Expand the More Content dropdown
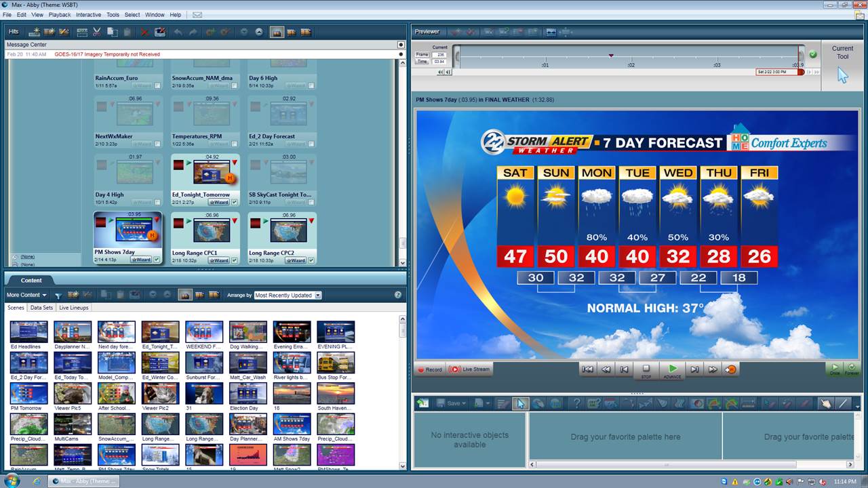The height and width of the screenshot is (488, 868). [26, 295]
